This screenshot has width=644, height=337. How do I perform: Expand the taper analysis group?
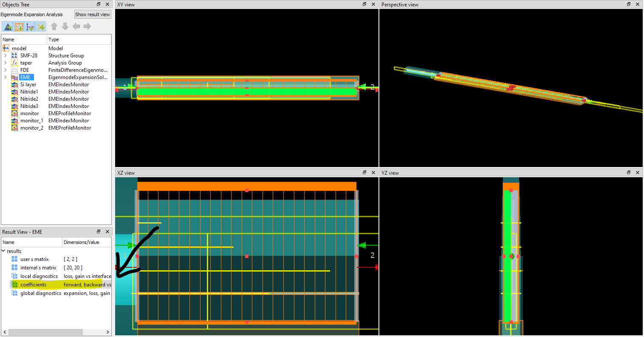coord(5,63)
